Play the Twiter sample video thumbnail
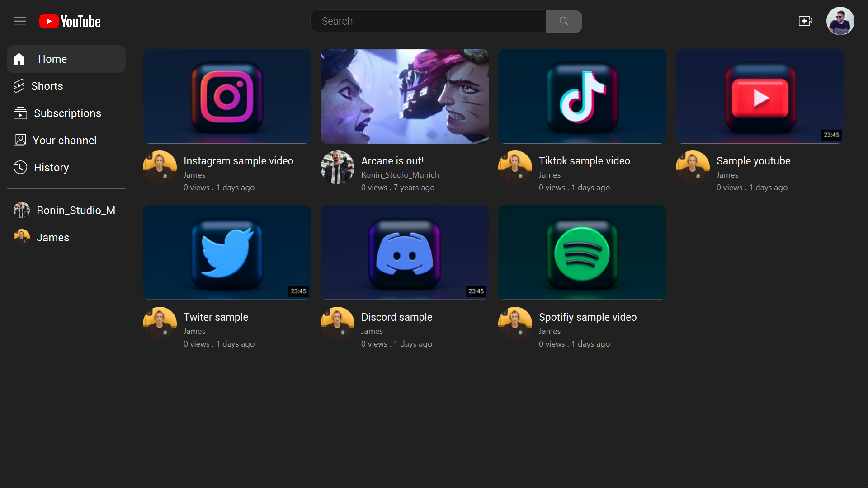The image size is (868, 488). (226, 252)
